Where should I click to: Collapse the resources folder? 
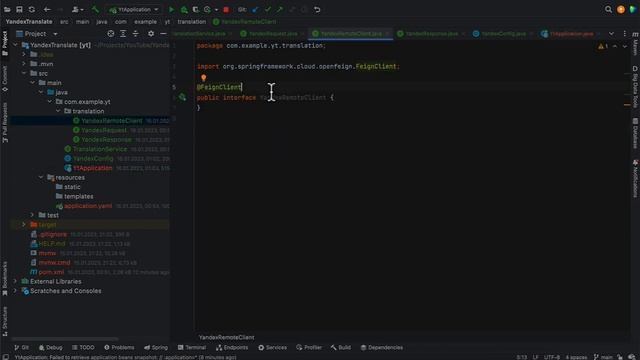[41, 177]
